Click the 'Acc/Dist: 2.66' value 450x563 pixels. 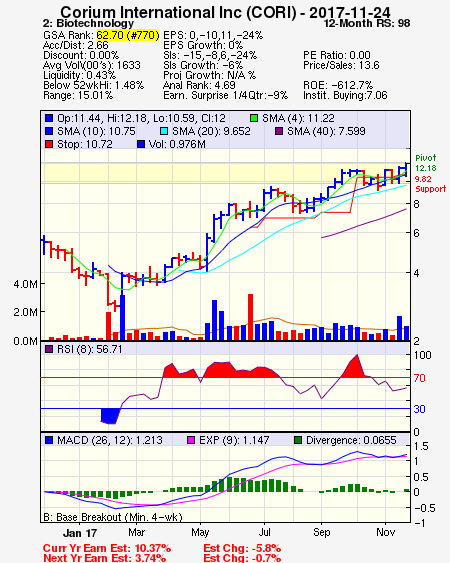click(x=75, y=45)
